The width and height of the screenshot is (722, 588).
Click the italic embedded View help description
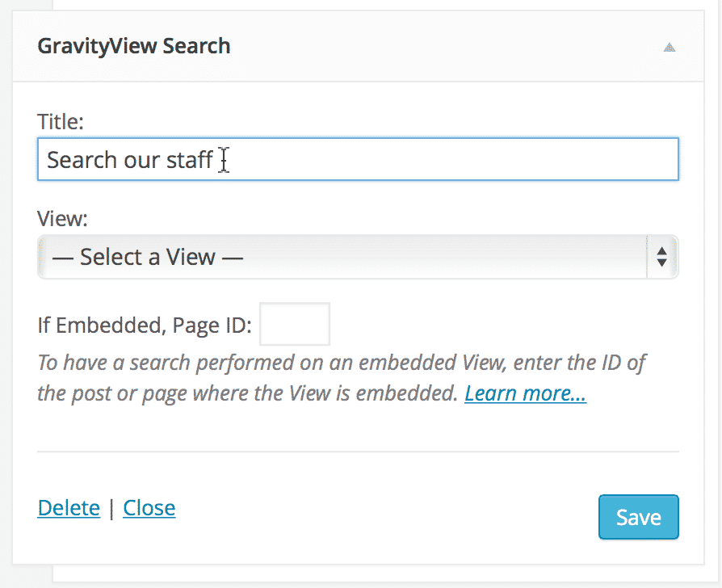pyautogui.click(x=342, y=377)
